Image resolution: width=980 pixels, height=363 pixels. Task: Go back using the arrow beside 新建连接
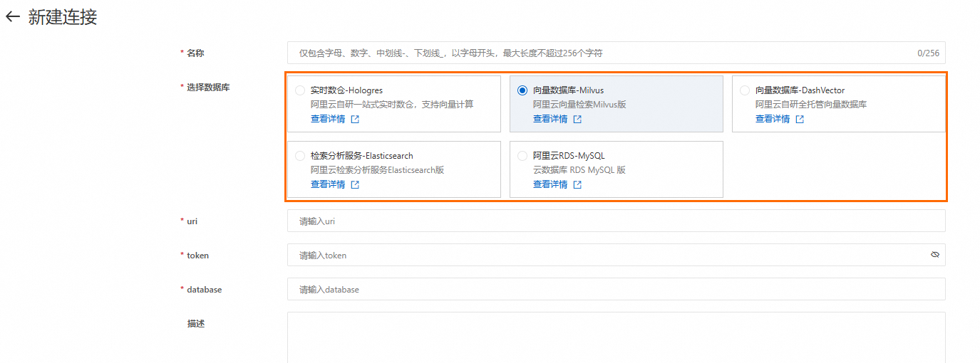pos(13,18)
